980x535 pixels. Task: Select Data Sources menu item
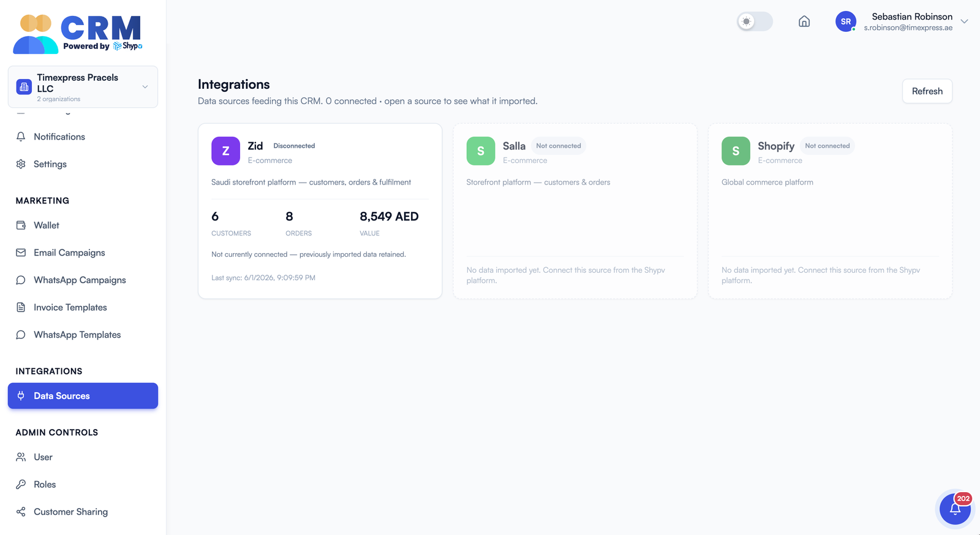[x=83, y=396]
